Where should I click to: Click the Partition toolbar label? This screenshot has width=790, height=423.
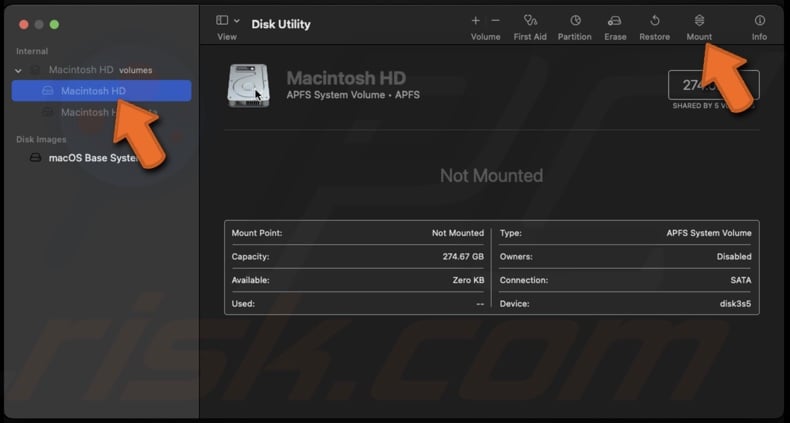click(x=574, y=37)
